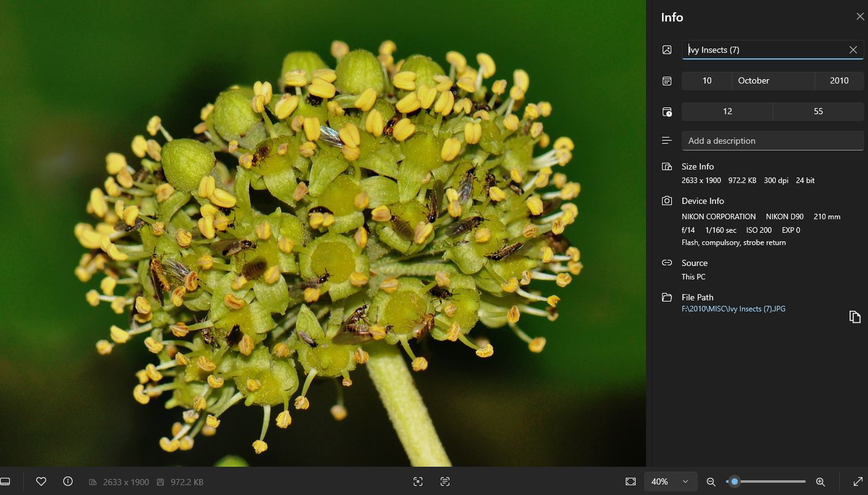Close the Info panel
The image size is (868, 495).
(860, 17)
